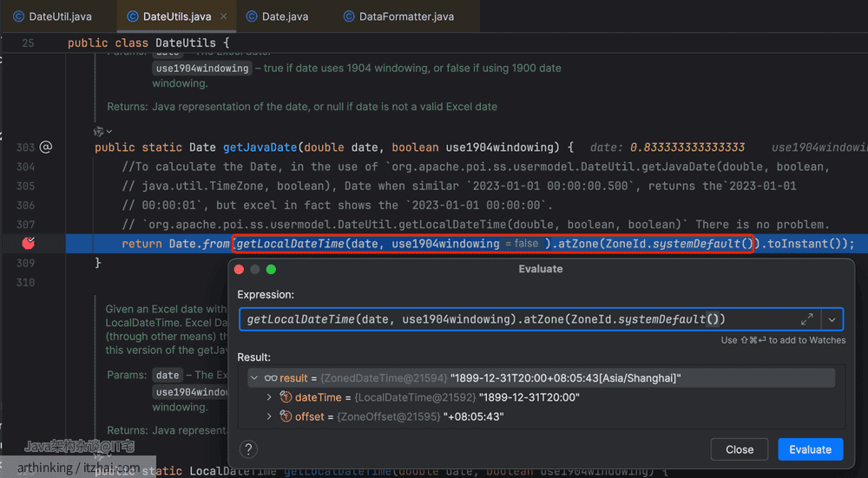This screenshot has height=478, width=868.
Task: Click the inline hint date: 0.833333333333333
Action: pos(667,147)
